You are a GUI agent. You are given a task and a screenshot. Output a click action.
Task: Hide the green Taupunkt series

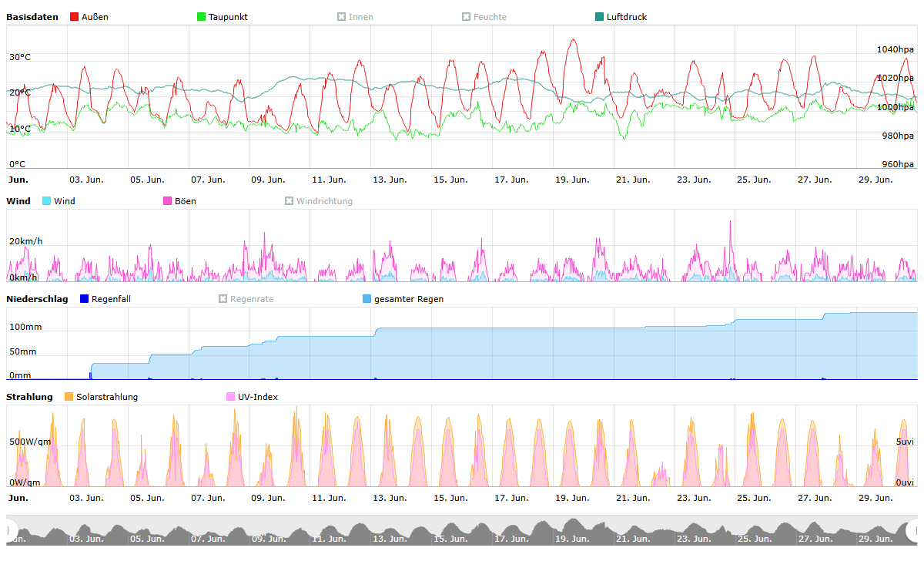[x=202, y=17]
